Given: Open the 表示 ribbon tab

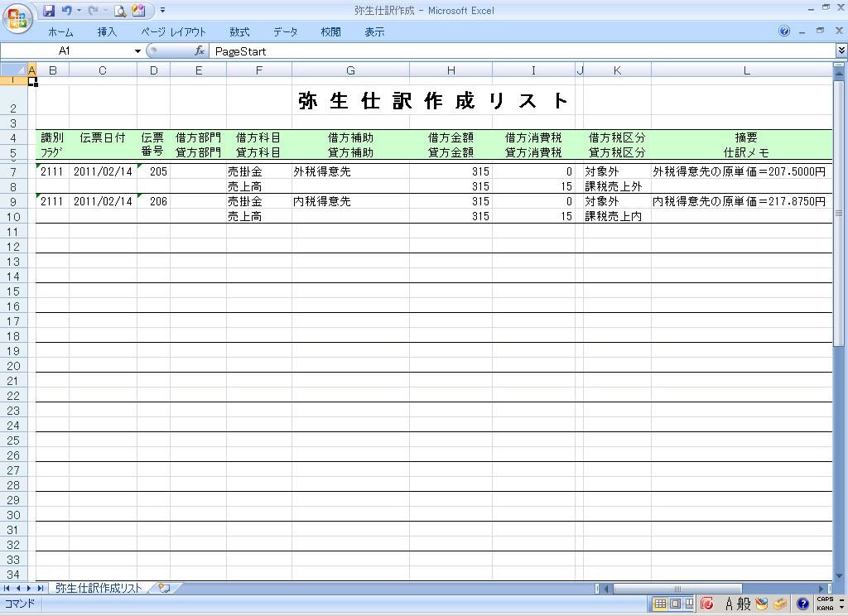Looking at the screenshot, I should coord(374,32).
